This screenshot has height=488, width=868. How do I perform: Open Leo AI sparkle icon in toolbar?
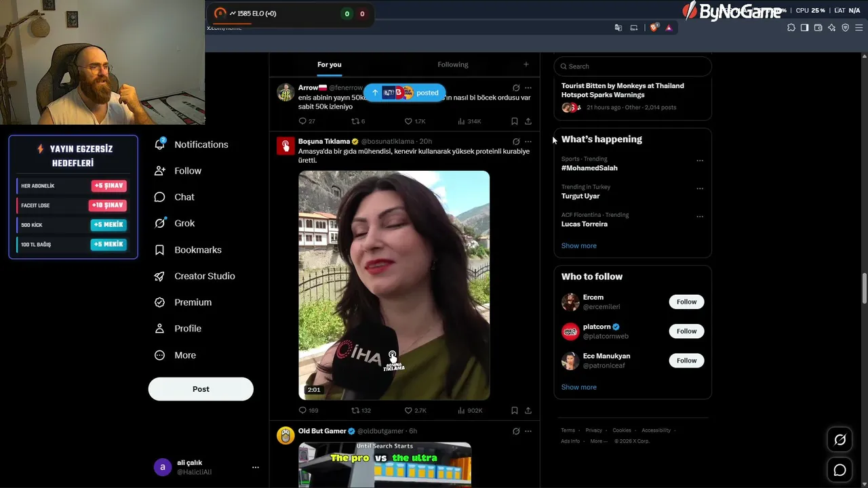(x=832, y=28)
